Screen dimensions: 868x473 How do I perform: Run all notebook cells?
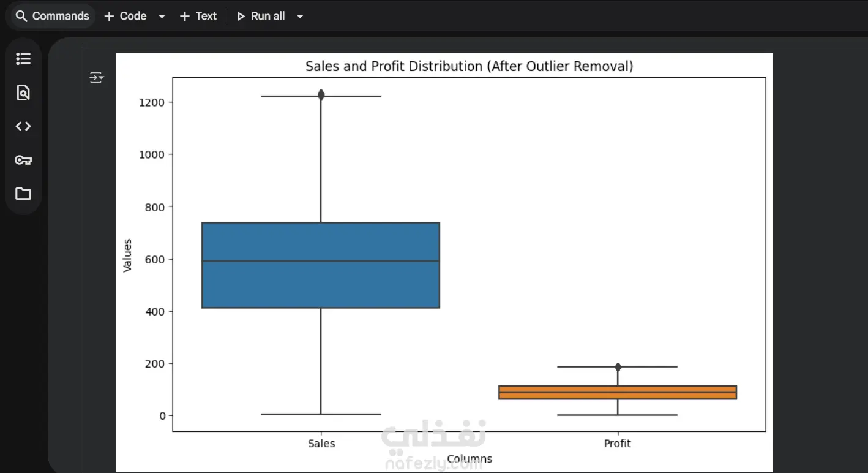[x=261, y=16]
